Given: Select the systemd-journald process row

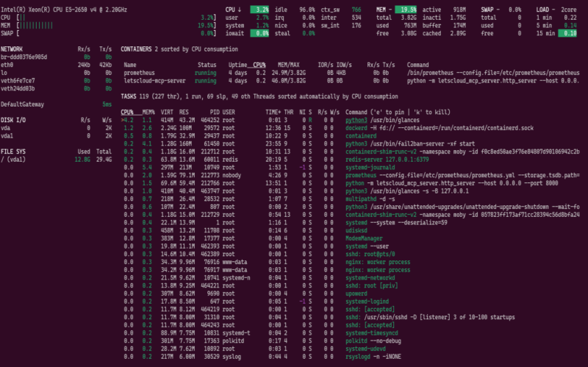Looking at the screenshot, I should coord(350,168).
